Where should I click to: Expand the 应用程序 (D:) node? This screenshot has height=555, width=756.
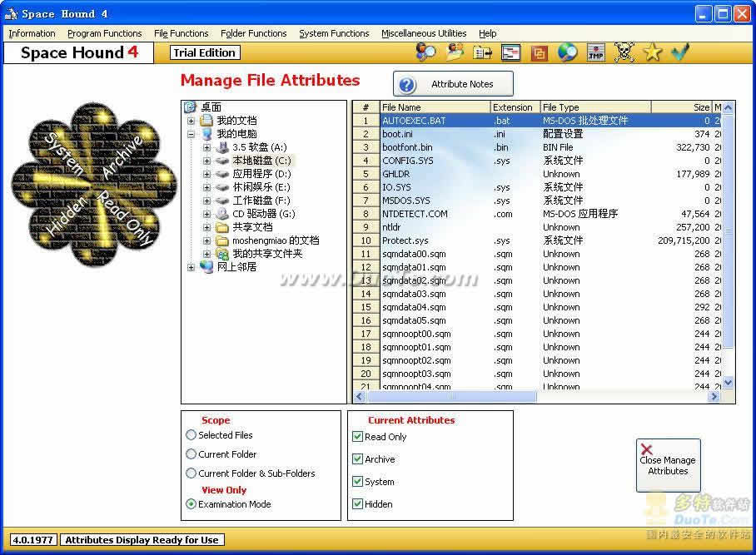[x=206, y=174]
